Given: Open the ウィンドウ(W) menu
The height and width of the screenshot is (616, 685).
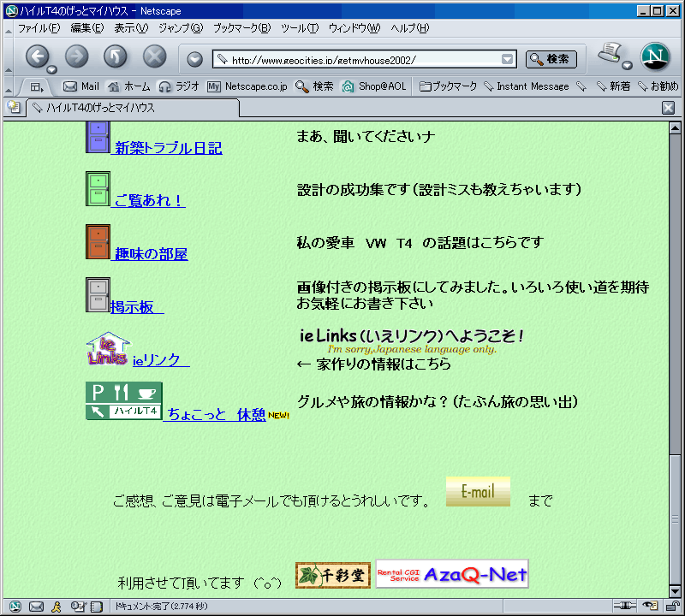Looking at the screenshot, I should (x=354, y=28).
